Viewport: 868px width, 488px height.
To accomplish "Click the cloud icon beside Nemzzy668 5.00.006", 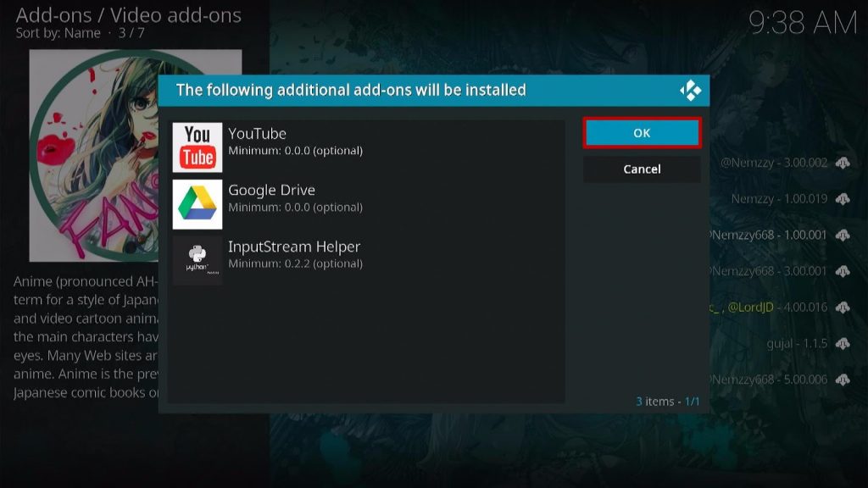I will click(843, 380).
